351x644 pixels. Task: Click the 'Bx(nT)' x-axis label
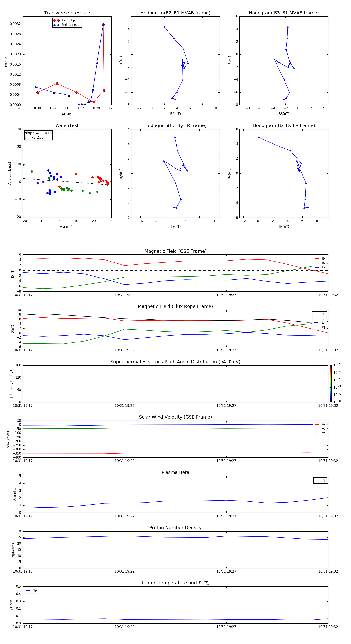[x=284, y=227]
